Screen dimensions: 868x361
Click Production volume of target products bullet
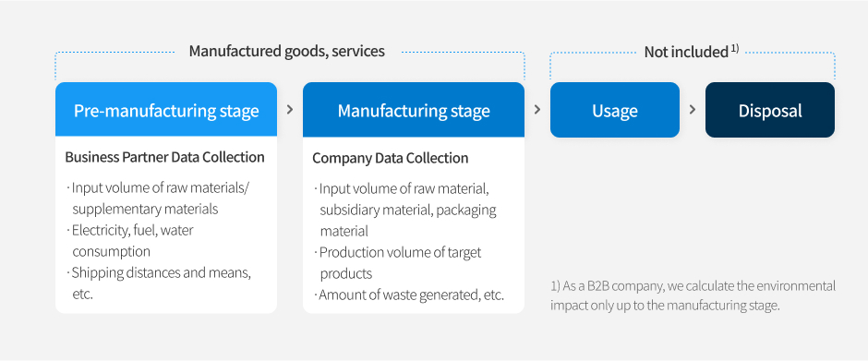point(397,263)
